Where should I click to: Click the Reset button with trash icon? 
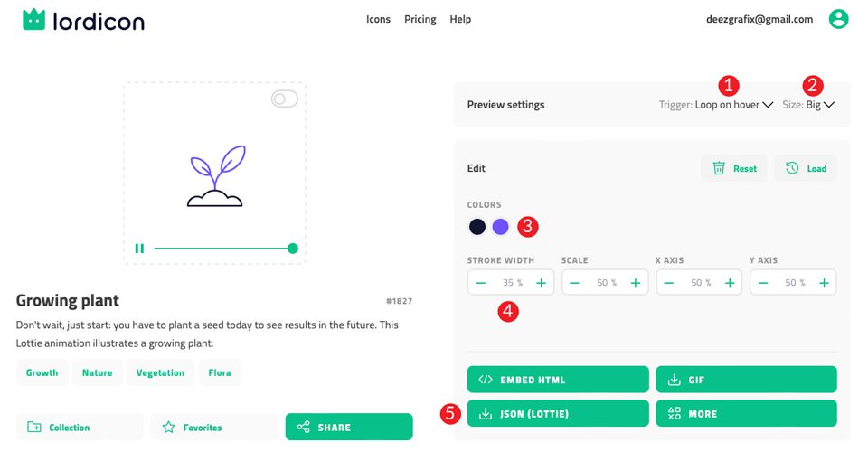click(x=734, y=168)
